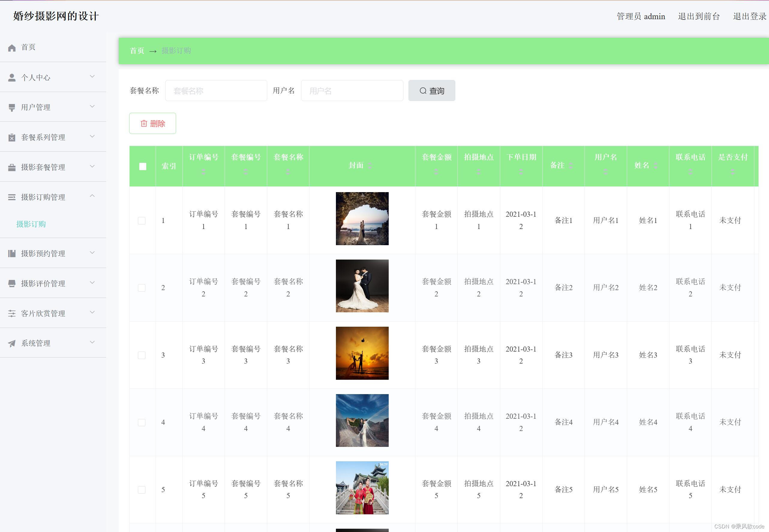Click the person icon beside 个人中心

pyautogui.click(x=12, y=78)
